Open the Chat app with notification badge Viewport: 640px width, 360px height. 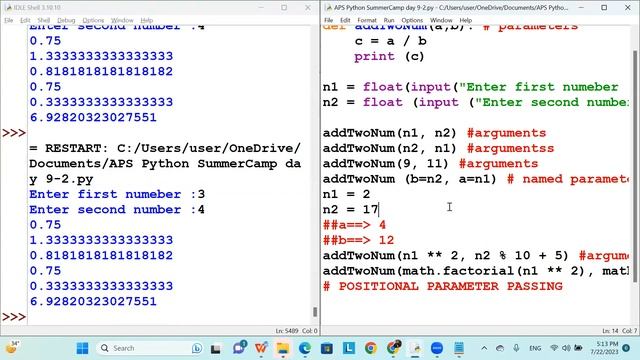pos(239,348)
